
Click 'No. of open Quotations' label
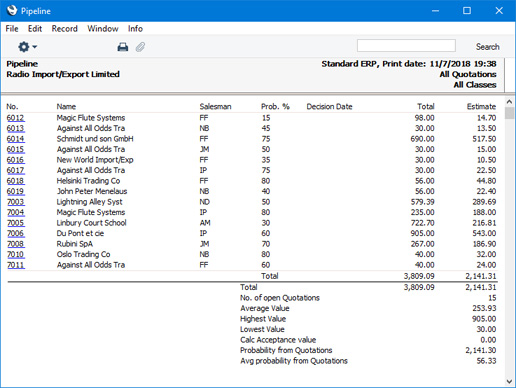(280, 298)
